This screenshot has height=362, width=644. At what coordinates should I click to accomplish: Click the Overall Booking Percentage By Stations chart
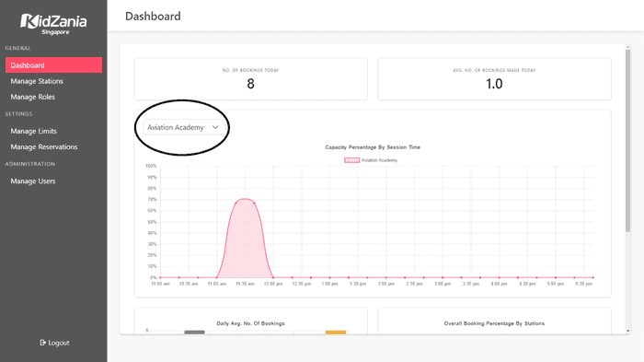[494, 321]
